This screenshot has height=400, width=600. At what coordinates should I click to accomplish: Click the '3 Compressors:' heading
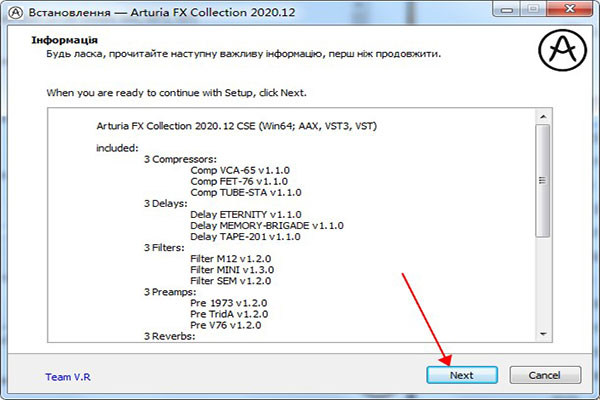click(x=180, y=159)
